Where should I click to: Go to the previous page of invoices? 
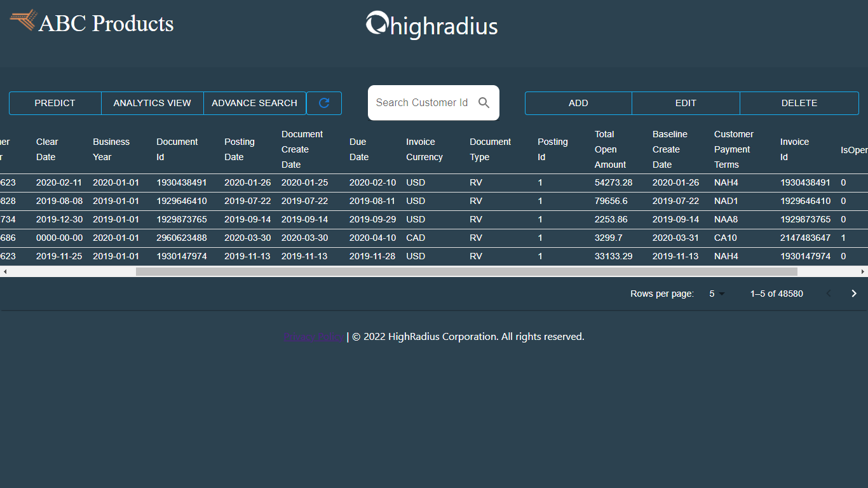829,293
